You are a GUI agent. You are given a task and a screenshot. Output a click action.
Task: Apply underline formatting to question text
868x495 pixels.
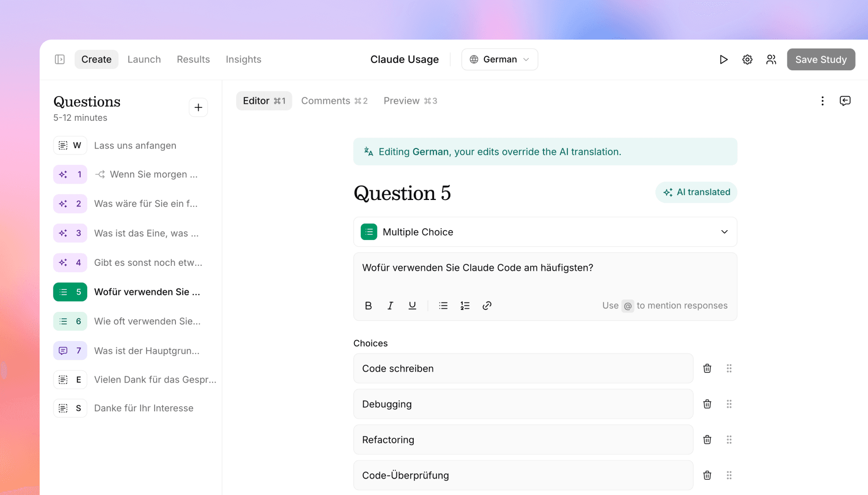point(412,305)
